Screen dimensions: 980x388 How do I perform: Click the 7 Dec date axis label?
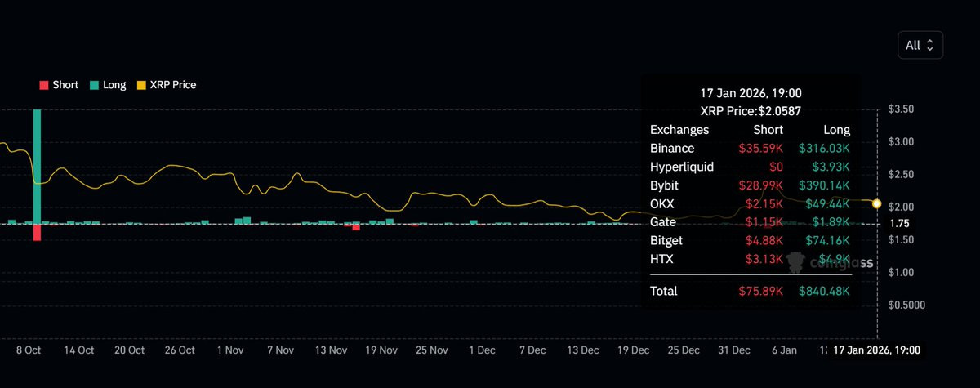tap(532, 350)
